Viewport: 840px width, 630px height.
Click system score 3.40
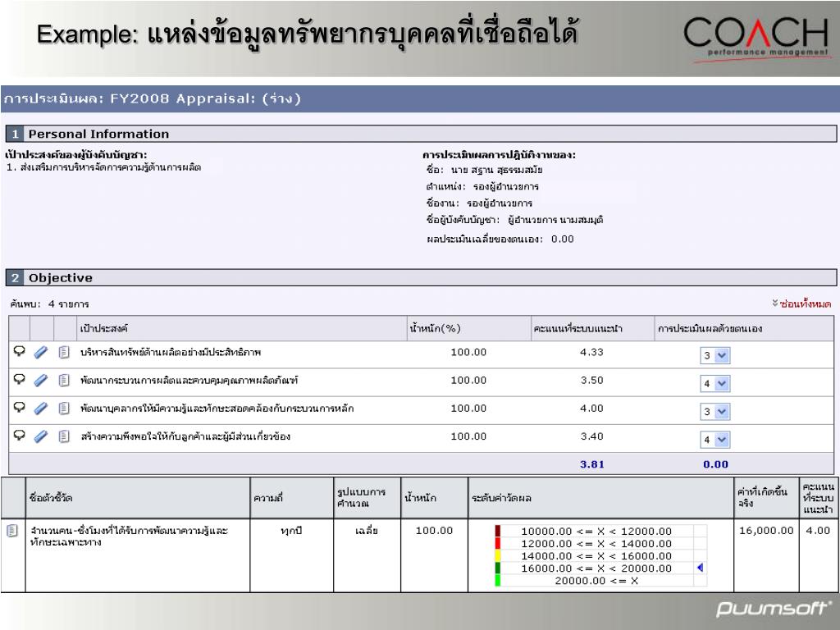591,436
